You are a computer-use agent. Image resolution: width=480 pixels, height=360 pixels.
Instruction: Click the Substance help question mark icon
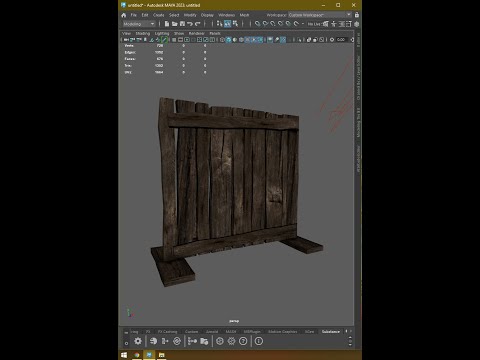[x=243, y=341]
